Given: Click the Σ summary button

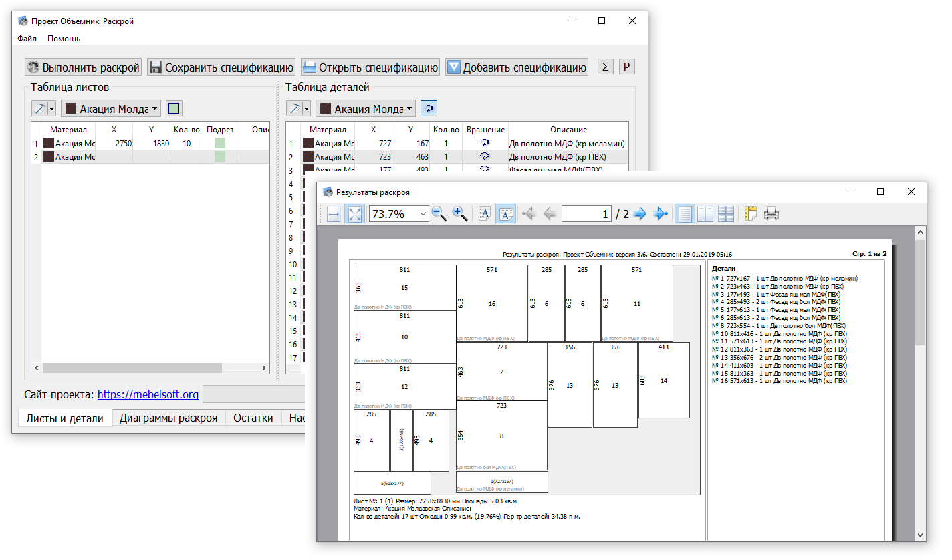Looking at the screenshot, I should tap(605, 67).
